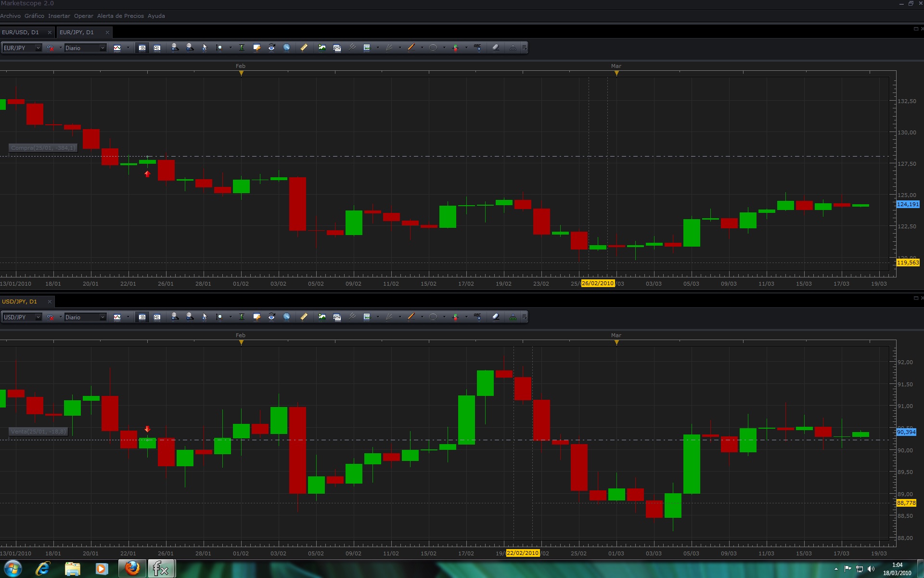Toggle first chart mode button in EUR/JPY toolbar
The image size is (924, 578).
[x=142, y=48]
